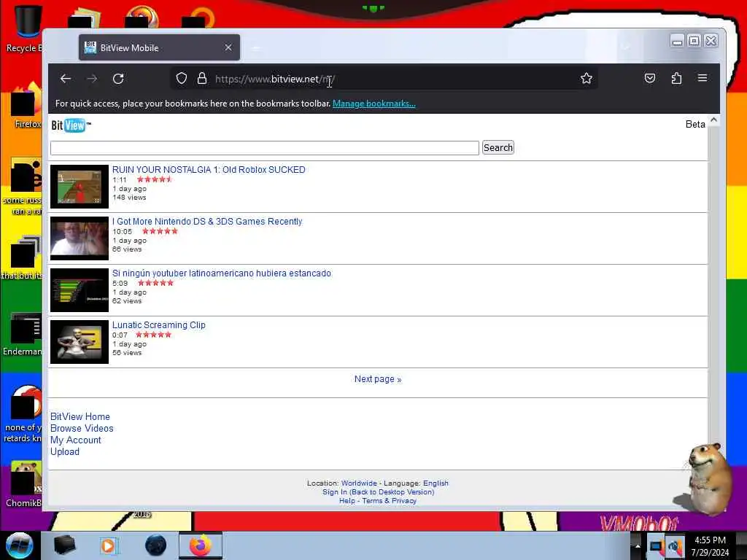
Task: Click the taskbar clock showing 4:55 PM
Action: point(710,546)
